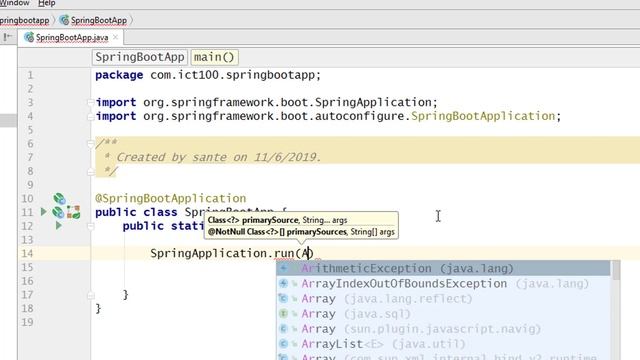Click the SpringBootApplication import on line 4
The width and height of the screenshot is (640, 360).
482,116
